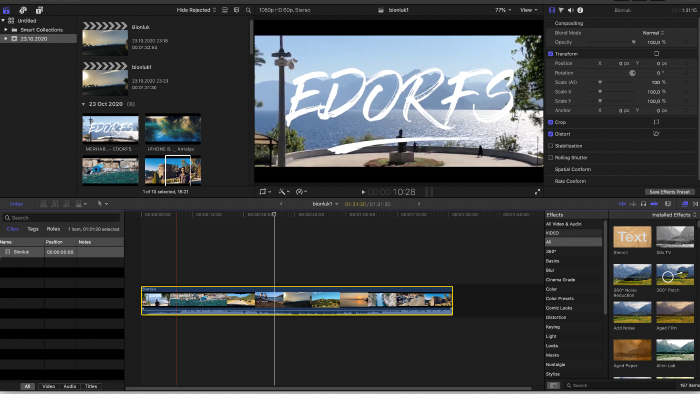Add keyframe for Opacity
The width and height of the screenshot is (700, 394).
pos(687,42)
